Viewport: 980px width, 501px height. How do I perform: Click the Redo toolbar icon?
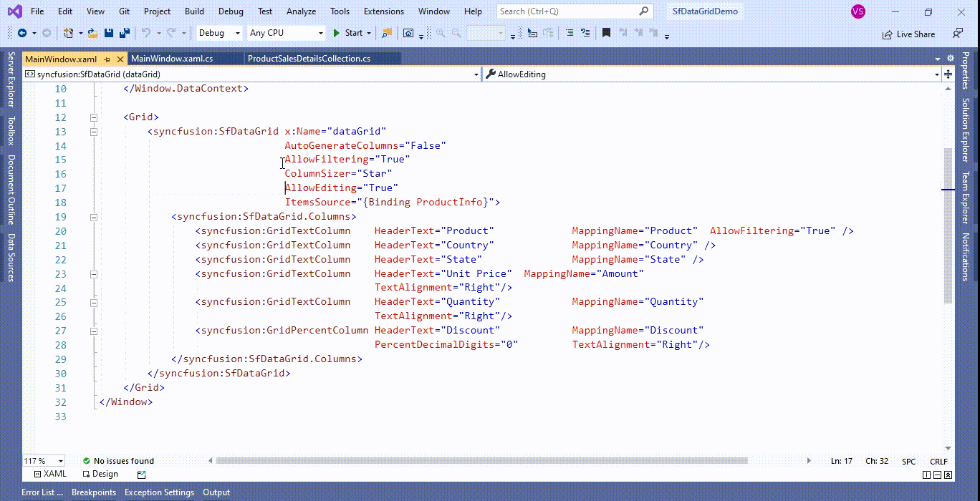[x=170, y=33]
